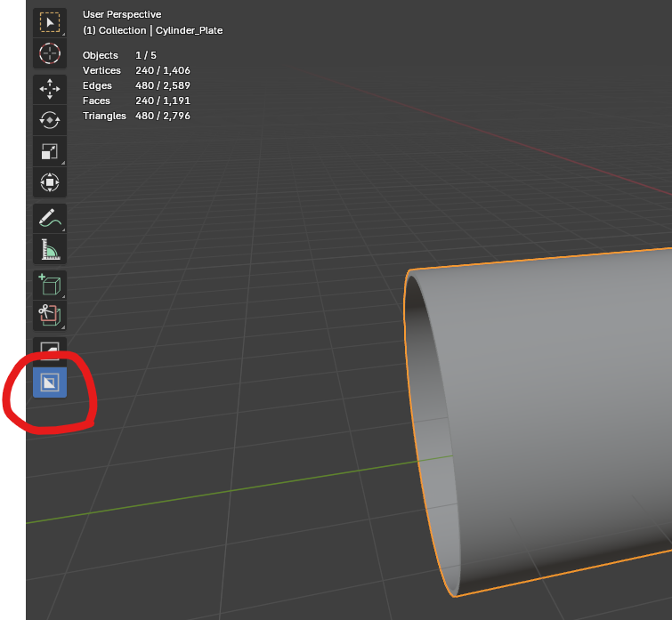Click the '(1) Collection | Cylinder_Plate' text
This screenshot has width=672, height=620.
tap(152, 30)
